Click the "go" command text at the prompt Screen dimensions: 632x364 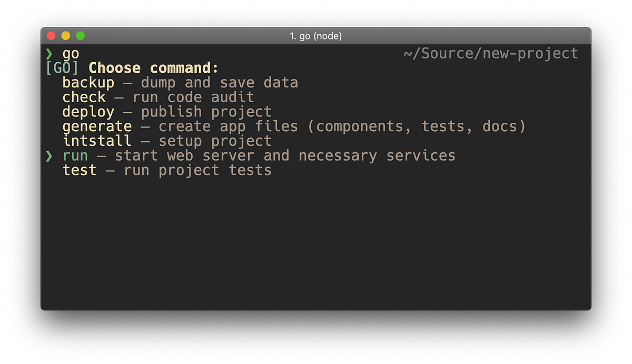coord(71,53)
